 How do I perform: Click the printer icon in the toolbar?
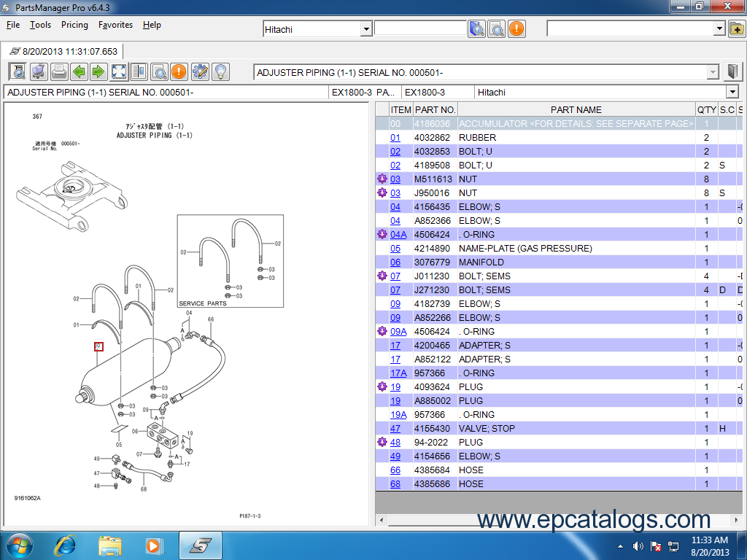point(59,71)
